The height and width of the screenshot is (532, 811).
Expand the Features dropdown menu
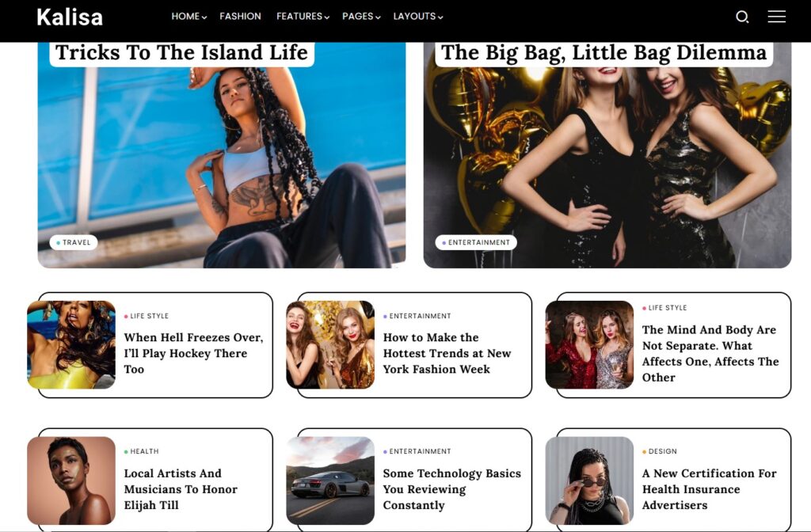click(x=303, y=17)
